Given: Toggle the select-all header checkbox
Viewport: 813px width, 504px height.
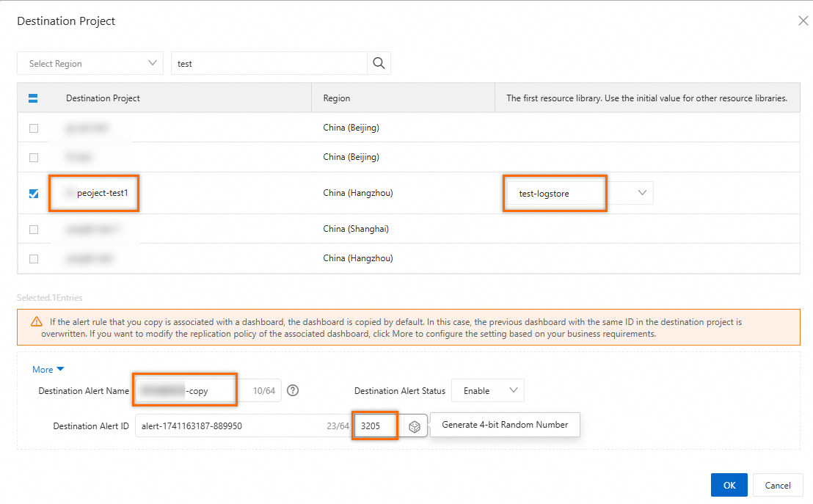Looking at the screenshot, I should tap(33, 98).
